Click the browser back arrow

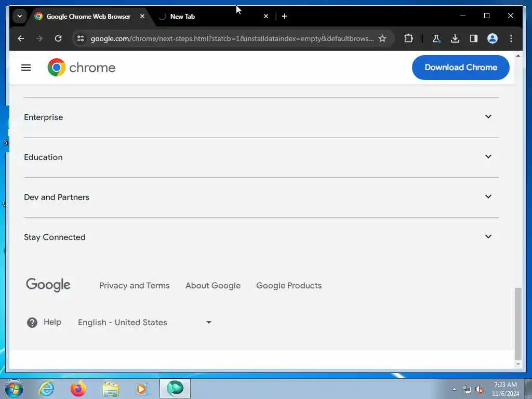21,38
